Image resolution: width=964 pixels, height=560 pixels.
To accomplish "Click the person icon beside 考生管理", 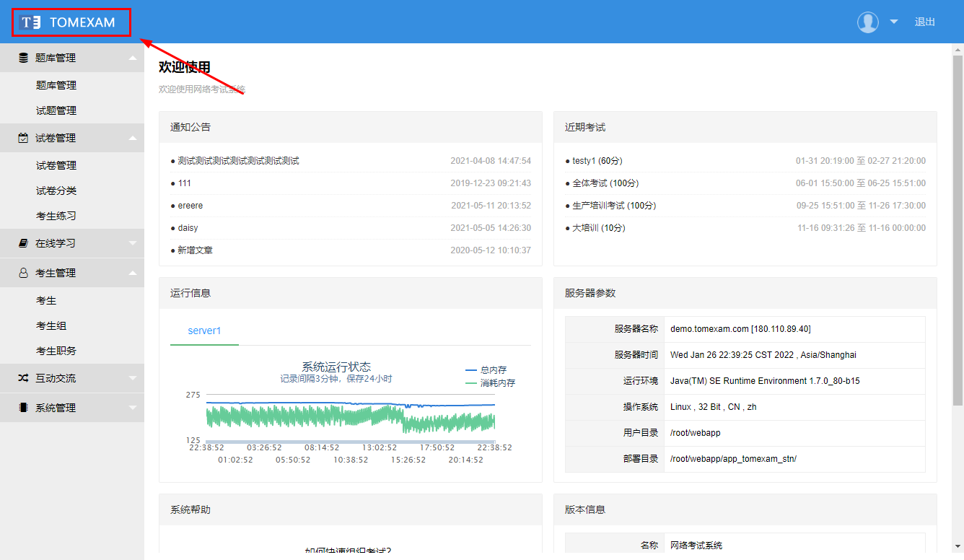I will coord(23,273).
